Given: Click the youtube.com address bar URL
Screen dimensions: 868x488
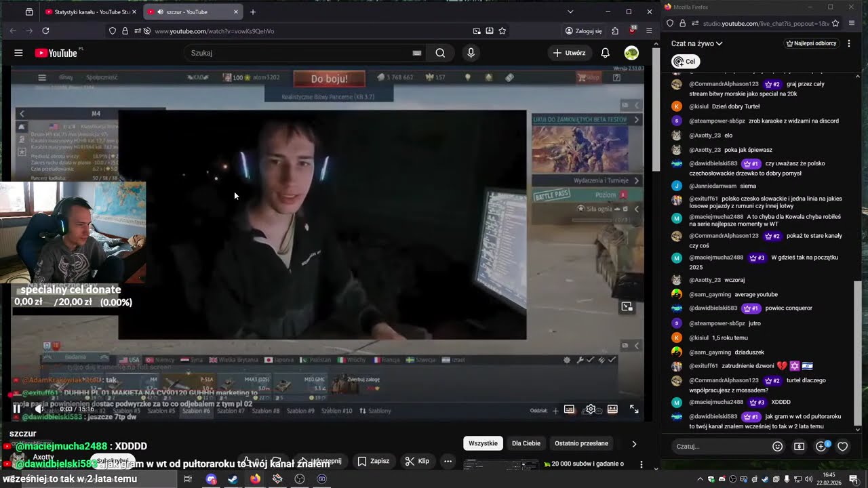Looking at the screenshot, I should pos(214,30).
